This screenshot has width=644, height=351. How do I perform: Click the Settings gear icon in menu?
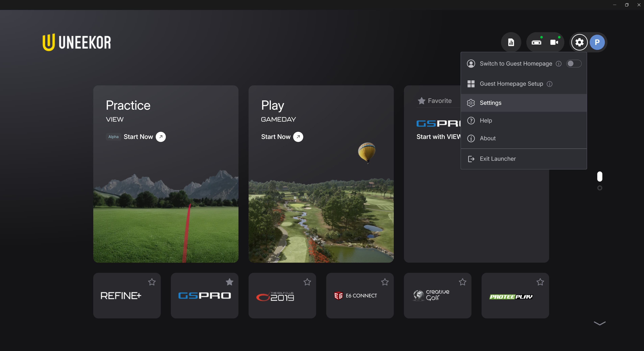click(x=471, y=103)
